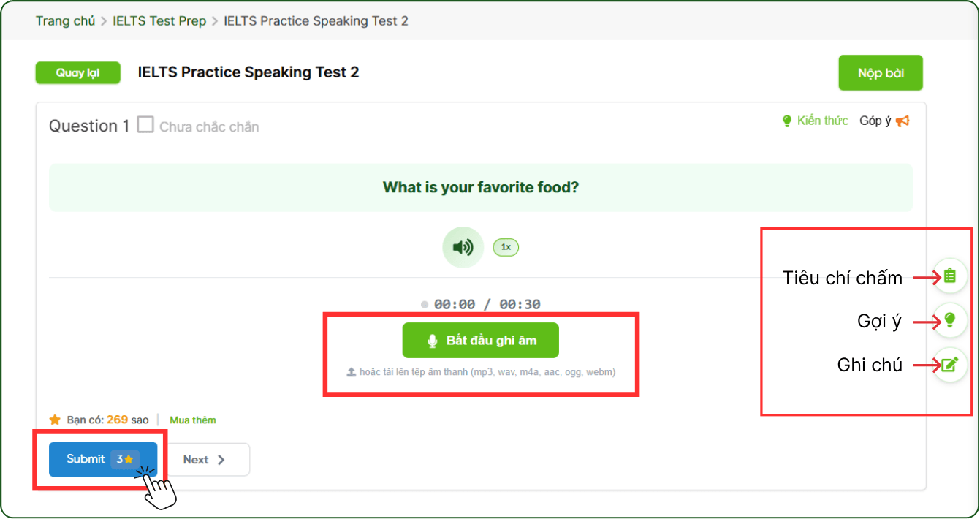
Task: Open the note edit icon
Action: point(949,364)
